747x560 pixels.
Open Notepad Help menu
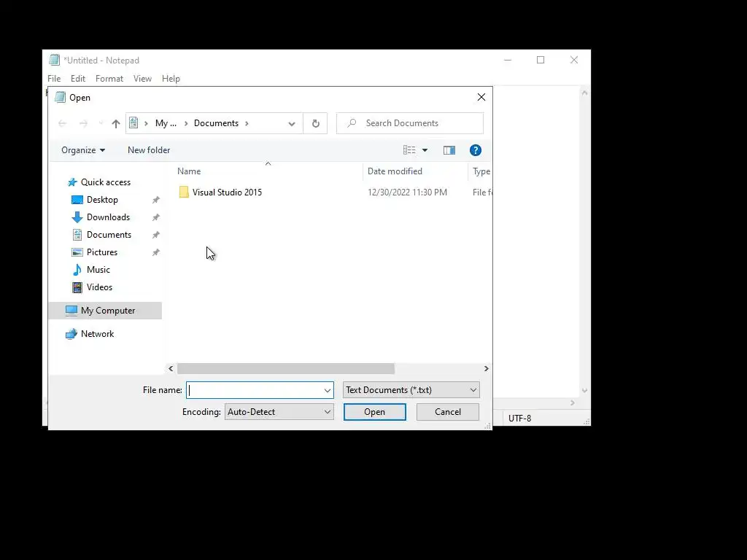171,79
